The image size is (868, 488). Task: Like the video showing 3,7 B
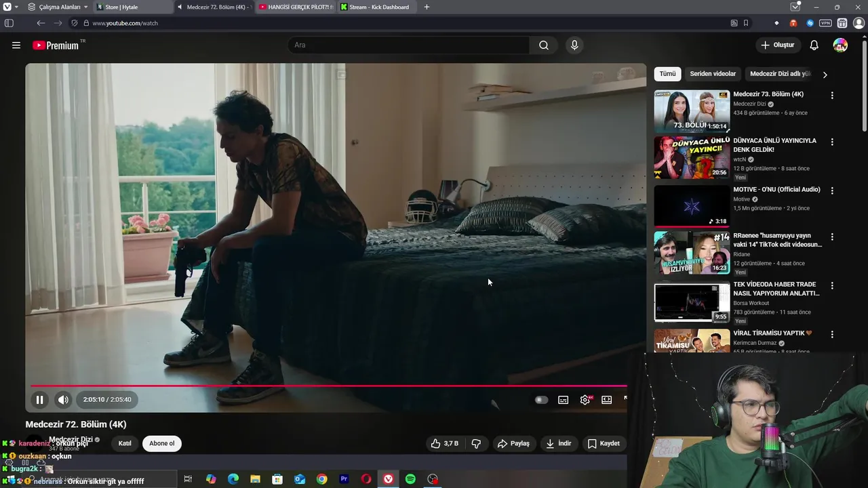pos(445,443)
